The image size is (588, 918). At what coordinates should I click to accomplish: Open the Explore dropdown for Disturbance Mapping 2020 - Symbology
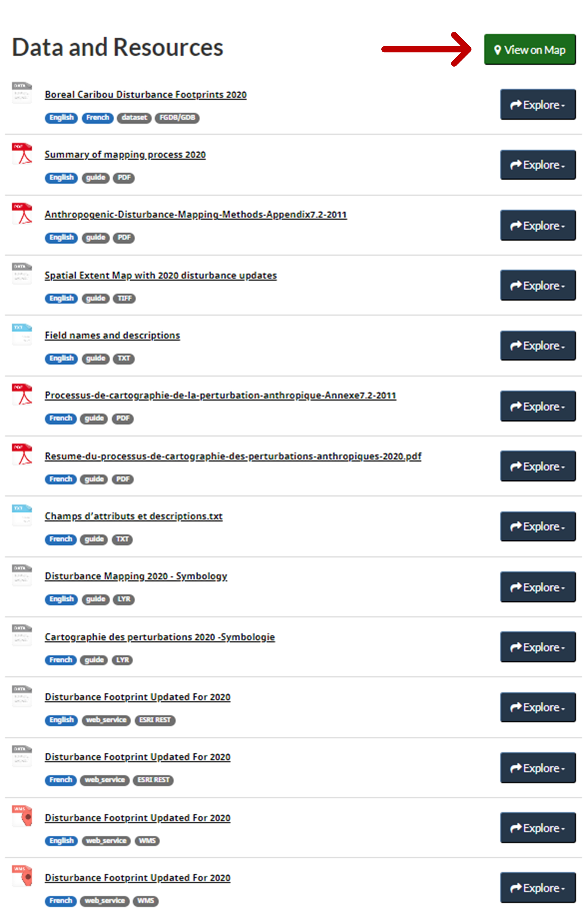[538, 587]
